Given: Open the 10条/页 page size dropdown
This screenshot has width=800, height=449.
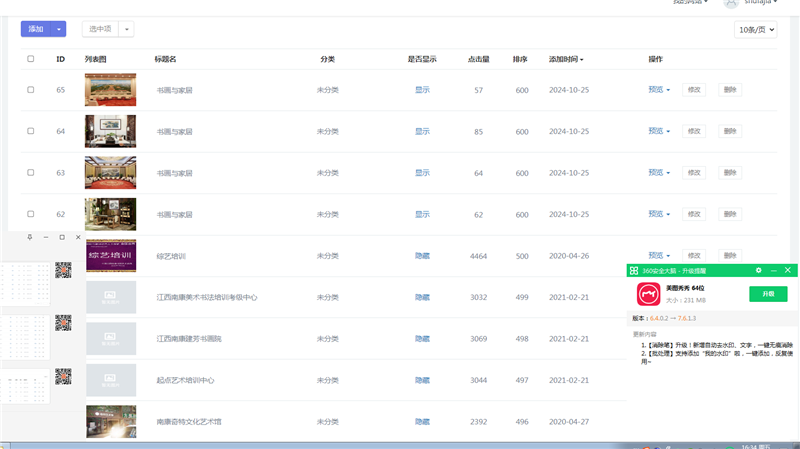Looking at the screenshot, I should [755, 30].
